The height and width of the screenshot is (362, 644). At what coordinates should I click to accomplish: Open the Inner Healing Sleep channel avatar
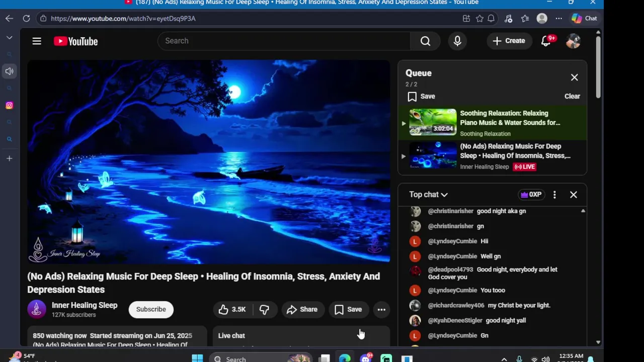pos(37,309)
